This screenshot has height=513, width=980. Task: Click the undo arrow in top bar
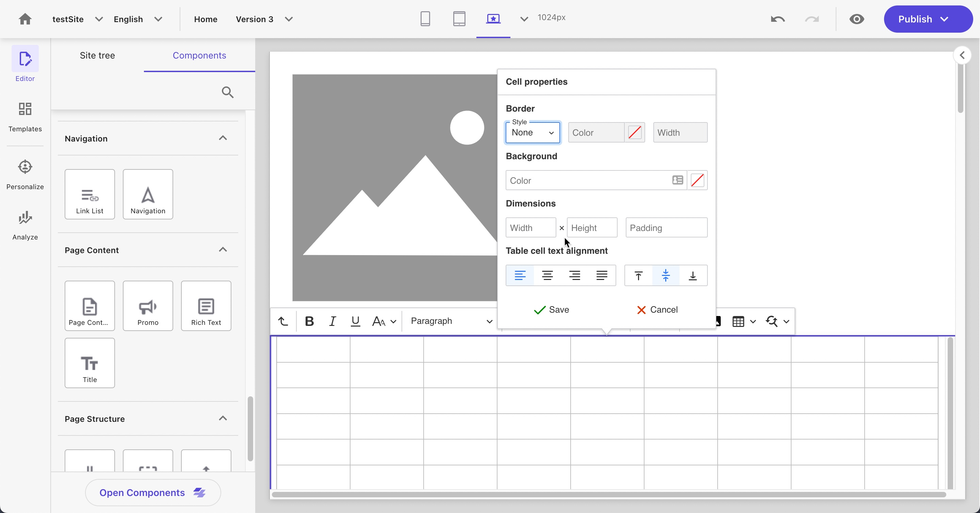[x=778, y=19]
